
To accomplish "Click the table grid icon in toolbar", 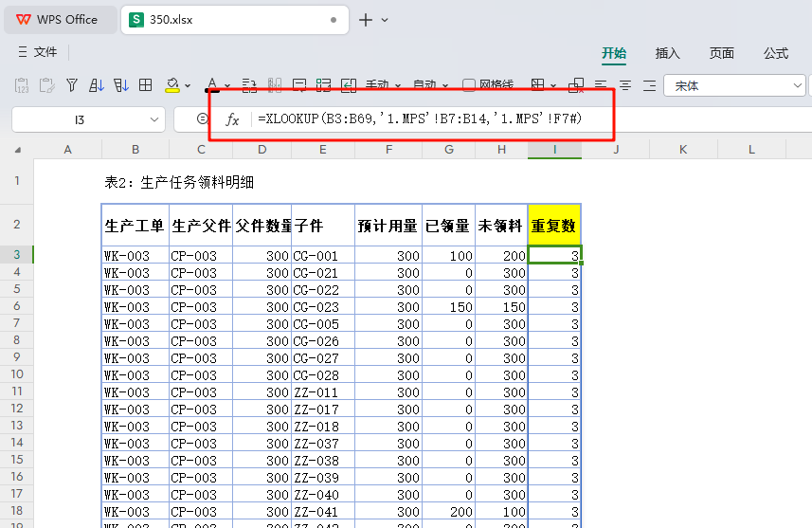I will (x=146, y=85).
